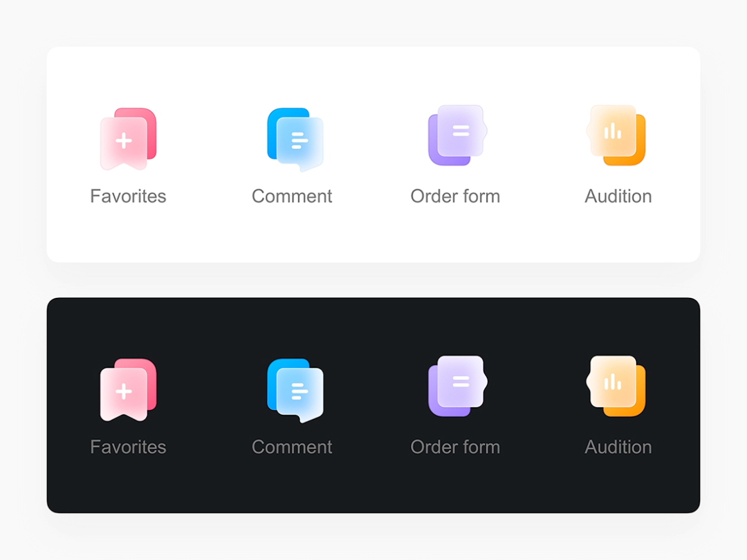Click the Favorites text label in dark card
This screenshot has width=747, height=560.
128,447
